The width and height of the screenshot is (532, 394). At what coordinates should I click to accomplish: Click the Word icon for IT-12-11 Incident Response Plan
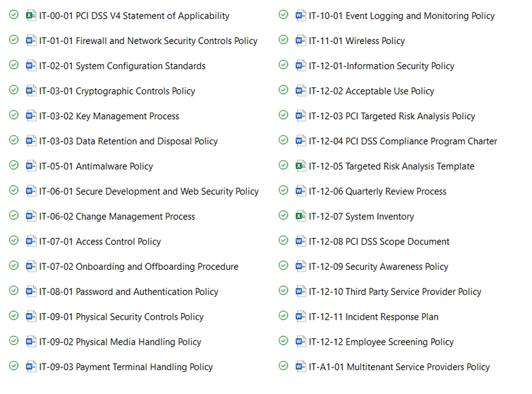[301, 317]
